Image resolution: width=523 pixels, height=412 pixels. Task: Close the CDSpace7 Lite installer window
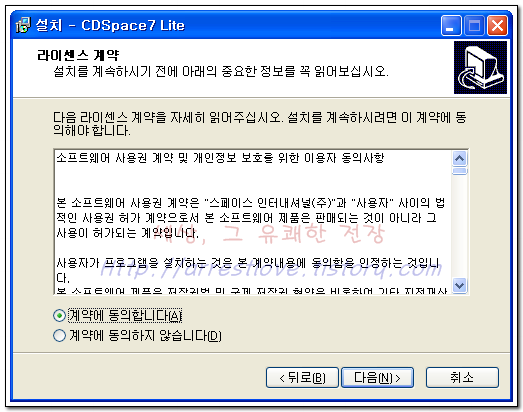[x=497, y=25]
